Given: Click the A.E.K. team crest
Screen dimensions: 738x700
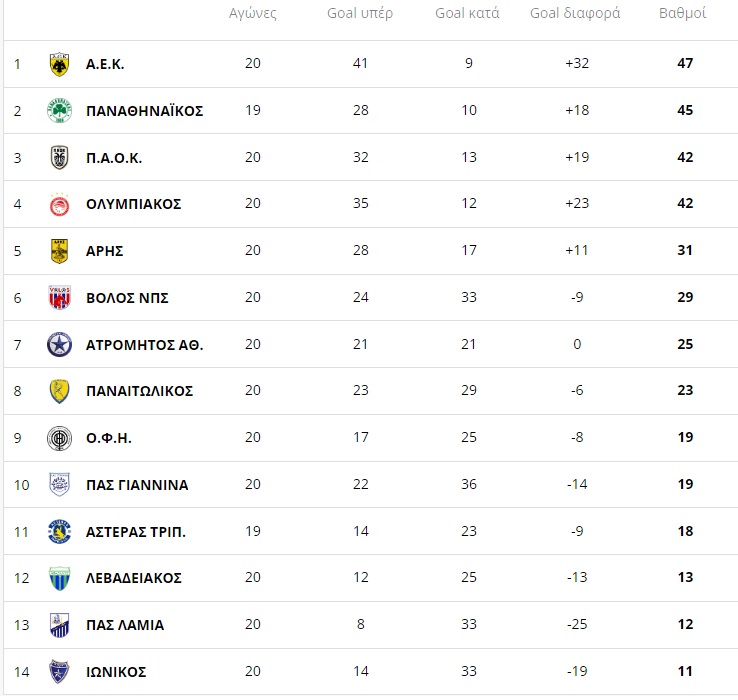Looking at the screenshot, I should [x=59, y=64].
